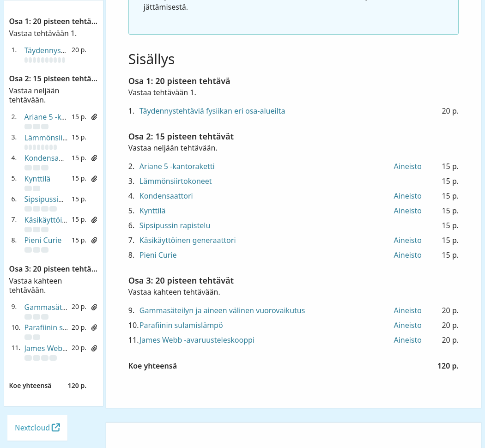Click the paperclip icon next to Pieni Curie in sidebar
The image size is (485, 448).
coord(94,240)
